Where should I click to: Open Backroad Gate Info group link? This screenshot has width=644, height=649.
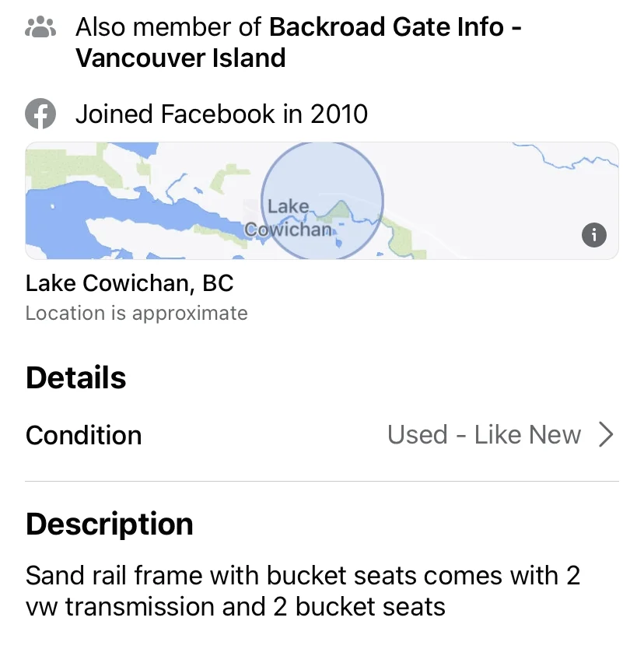395,27
